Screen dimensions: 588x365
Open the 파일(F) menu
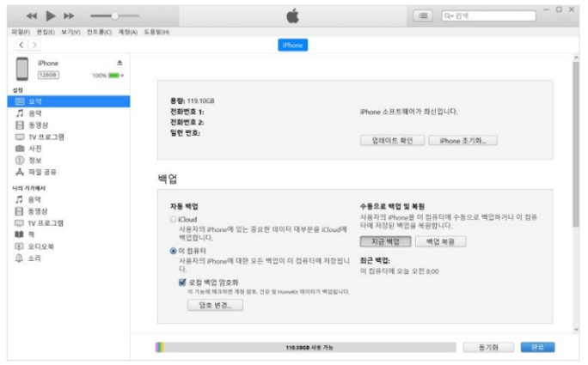[x=21, y=32]
